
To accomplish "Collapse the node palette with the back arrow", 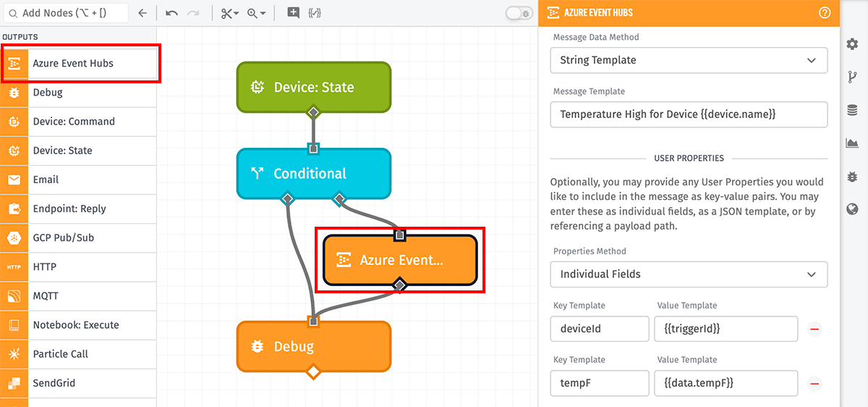I will coord(142,13).
